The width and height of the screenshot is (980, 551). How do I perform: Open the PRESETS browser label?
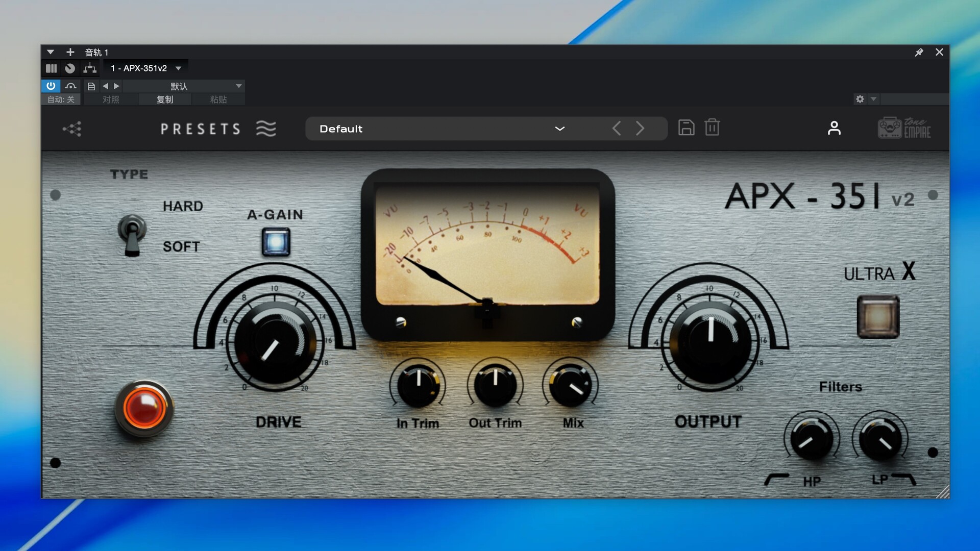coord(201,129)
